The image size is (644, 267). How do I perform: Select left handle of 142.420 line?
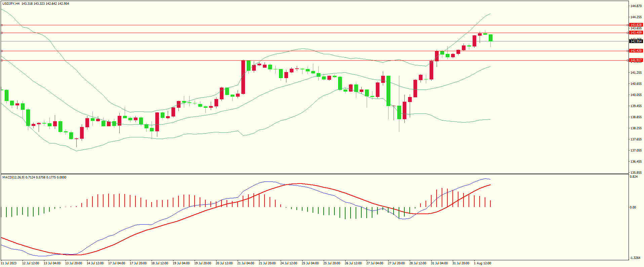[2, 51]
